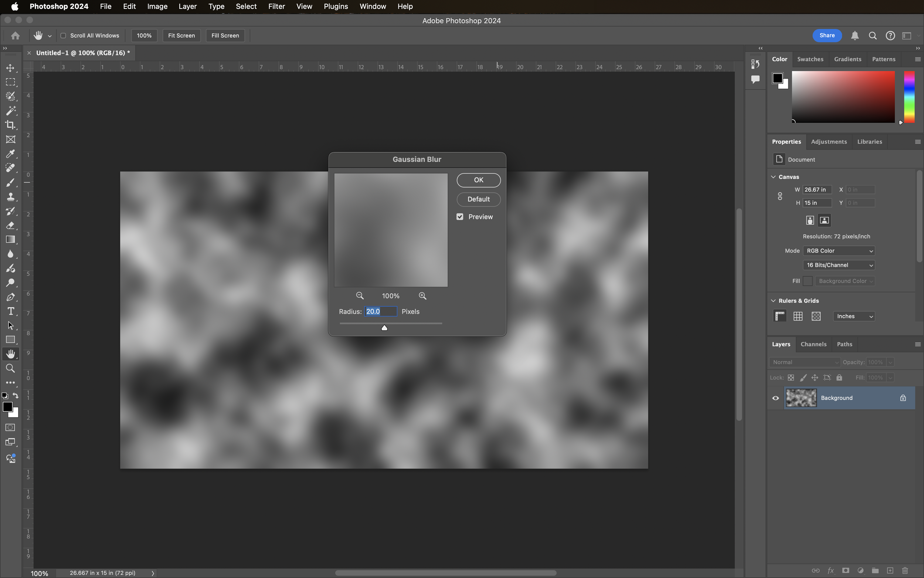Click the zoom-out magnifier in Gaussian Blur preview
The image size is (924, 578).
point(360,296)
